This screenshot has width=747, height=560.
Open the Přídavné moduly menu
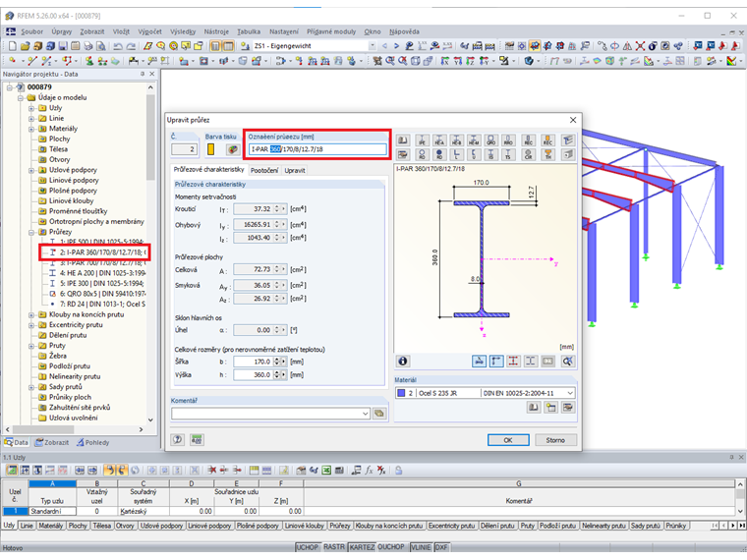[331, 31]
